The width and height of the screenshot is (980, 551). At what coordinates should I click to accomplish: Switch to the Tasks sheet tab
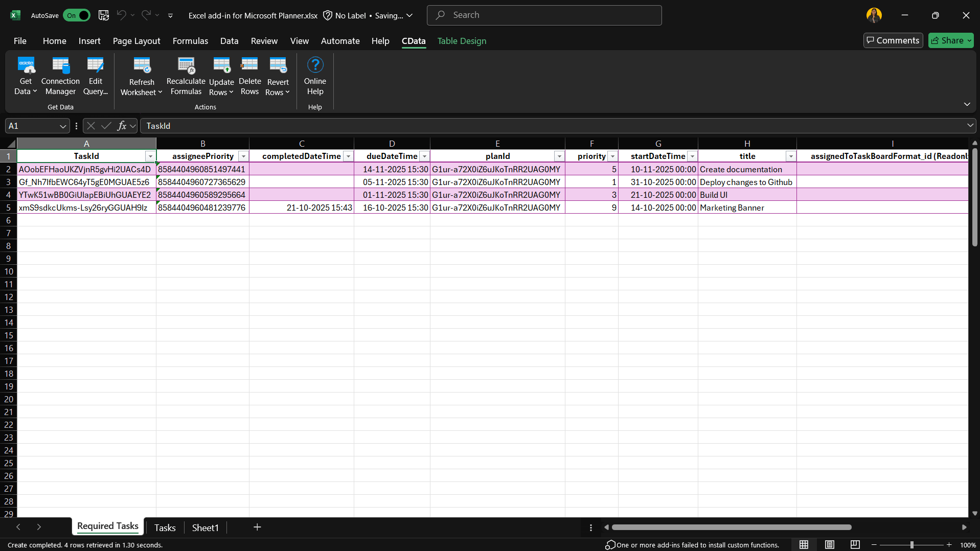tap(165, 527)
